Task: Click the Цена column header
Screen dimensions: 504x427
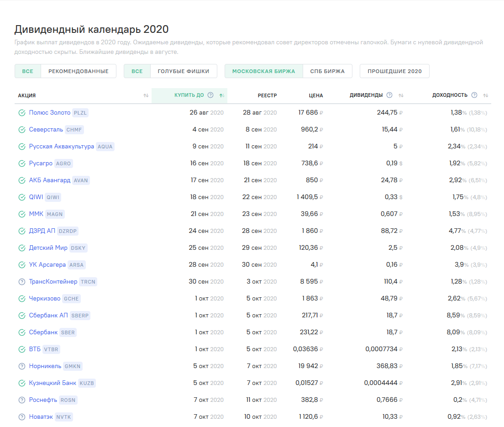Action: tap(315, 95)
